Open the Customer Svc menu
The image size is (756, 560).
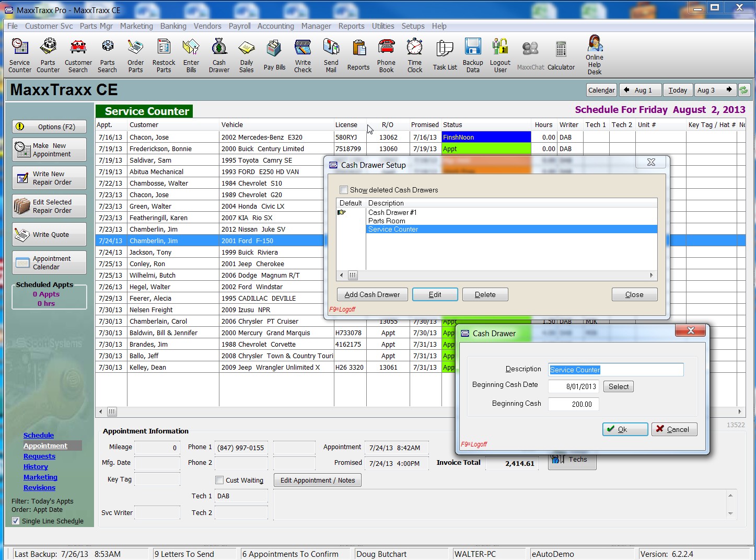49,26
